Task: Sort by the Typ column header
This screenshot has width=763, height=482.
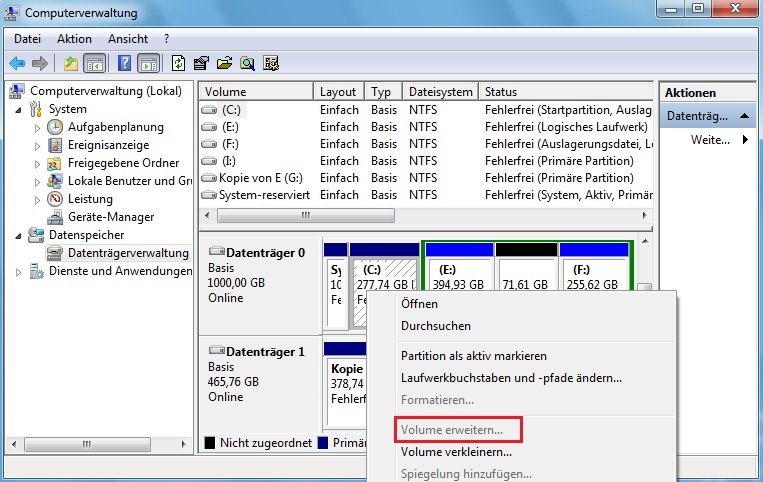Action: click(x=383, y=91)
